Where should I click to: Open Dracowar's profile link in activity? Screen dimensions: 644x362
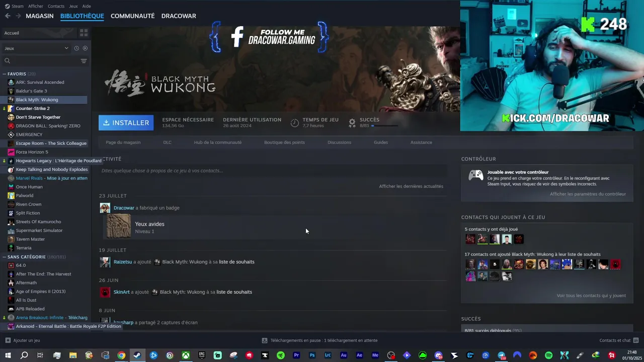point(124,208)
